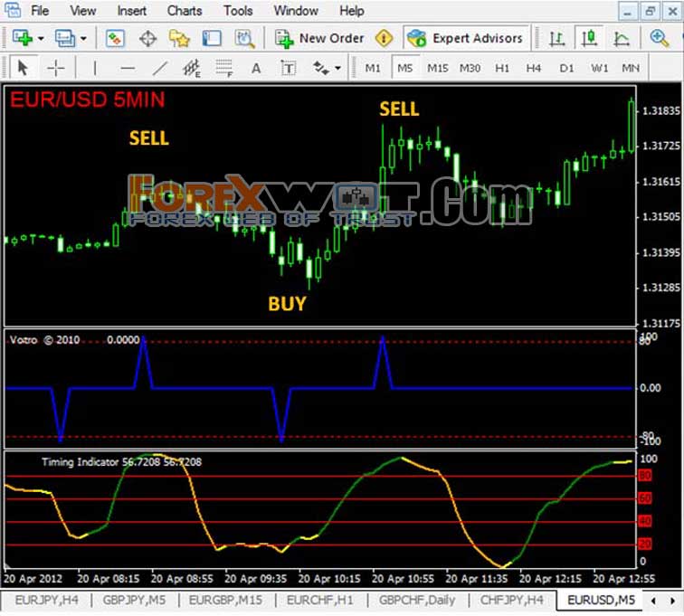
Task: Toggle the Navigator favorites star icon
Action: (179, 38)
